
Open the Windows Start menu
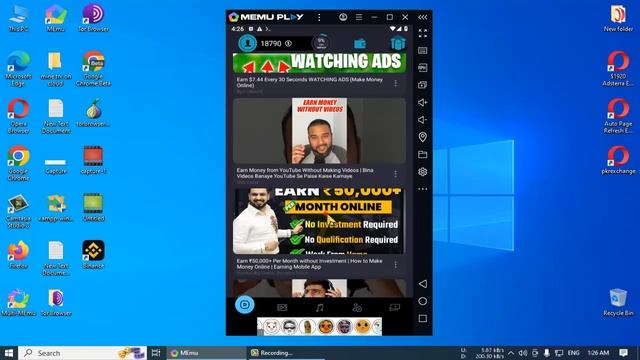click(9, 353)
